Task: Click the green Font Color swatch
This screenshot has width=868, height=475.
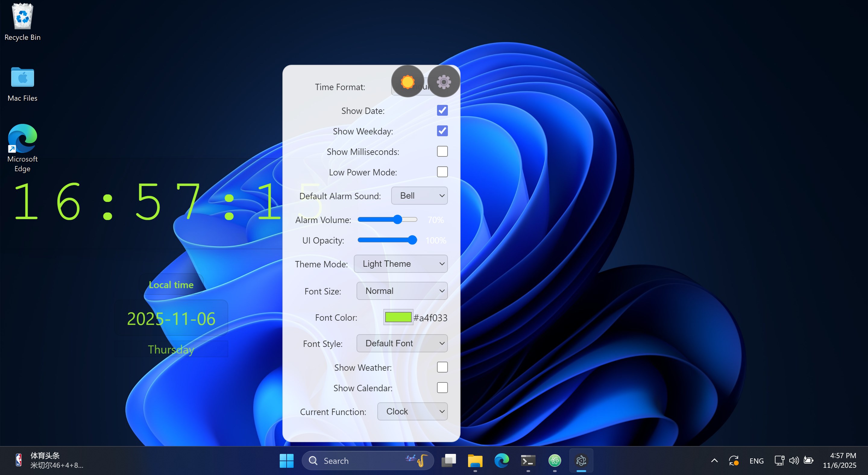Action: click(x=398, y=317)
